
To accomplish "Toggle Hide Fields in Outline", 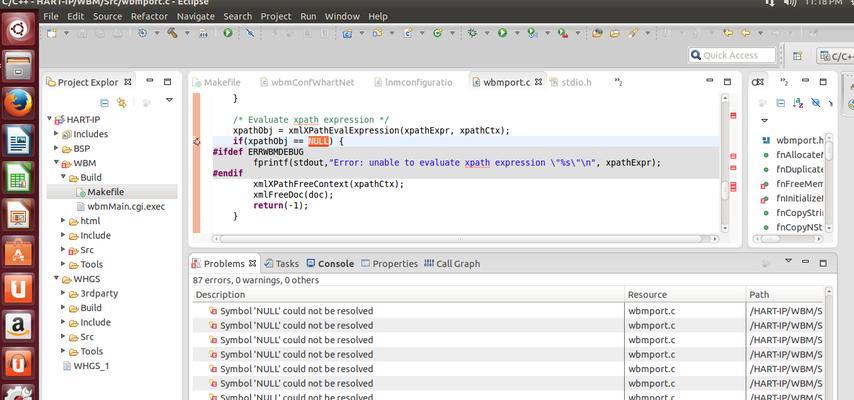I will (815, 102).
